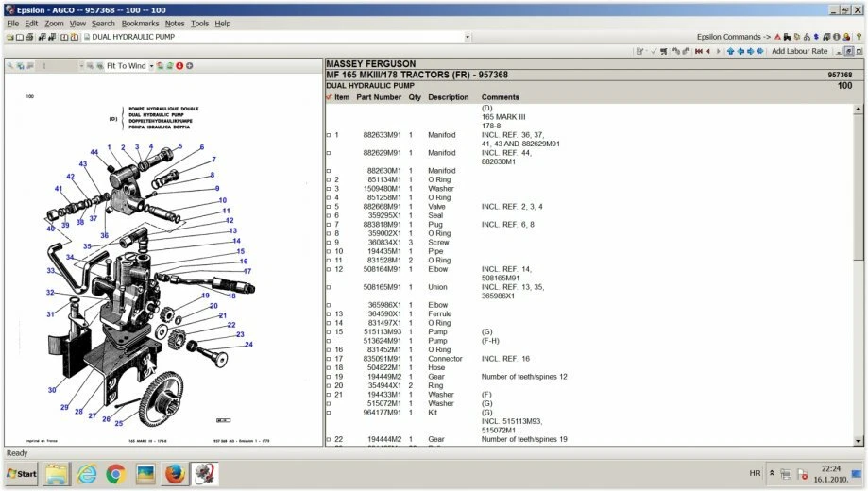The image size is (868, 491).
Task: Open the Bookmarks menu
Action: [140, 24]
